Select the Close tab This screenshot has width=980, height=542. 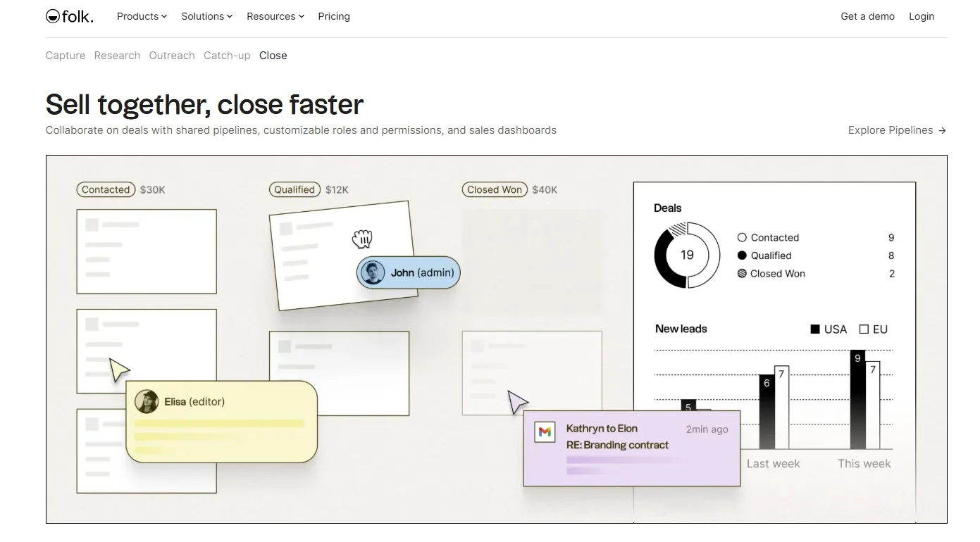273,56
